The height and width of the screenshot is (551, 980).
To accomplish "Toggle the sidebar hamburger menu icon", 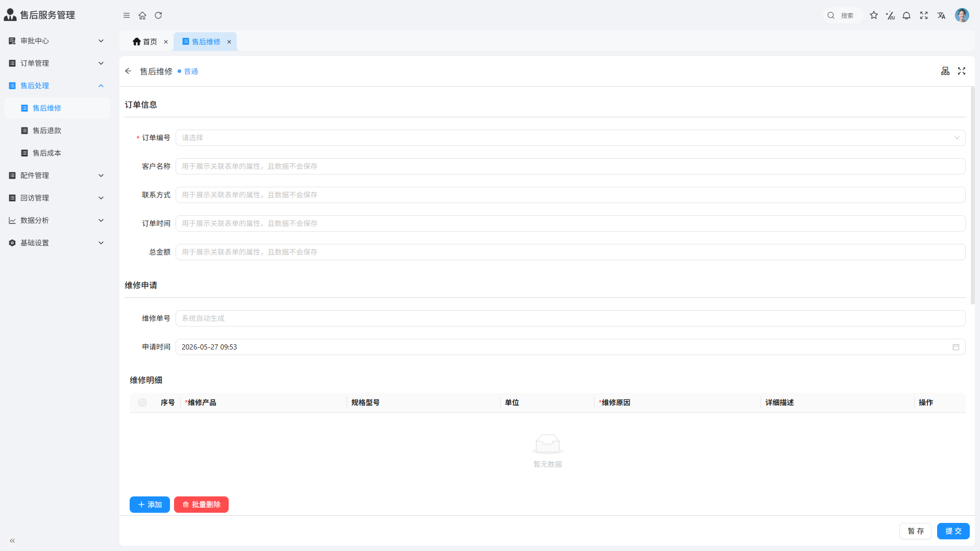I will tap(127, 15).
